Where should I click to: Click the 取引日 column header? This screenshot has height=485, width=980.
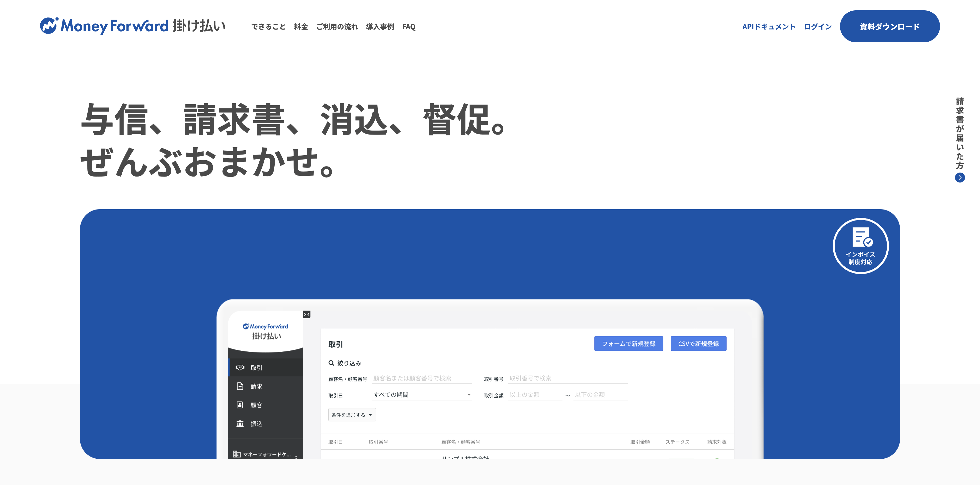pyautogui.click(x=336, y=442)
